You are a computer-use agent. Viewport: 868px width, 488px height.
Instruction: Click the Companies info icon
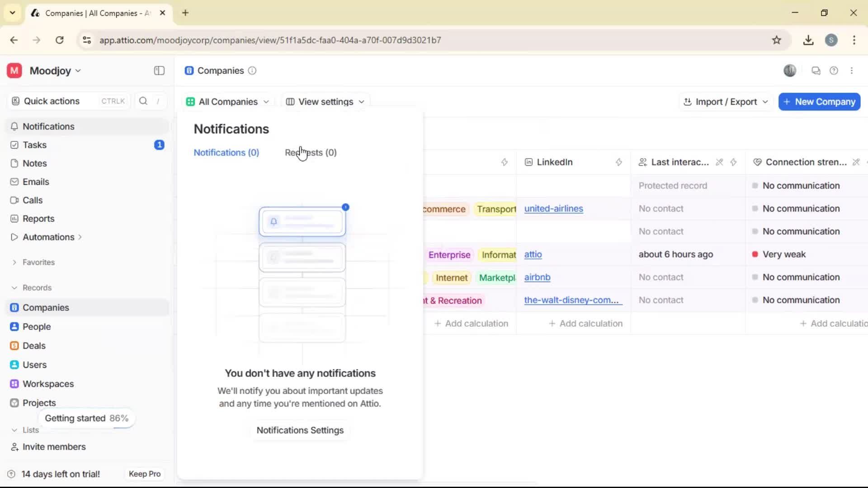[252, 71]
